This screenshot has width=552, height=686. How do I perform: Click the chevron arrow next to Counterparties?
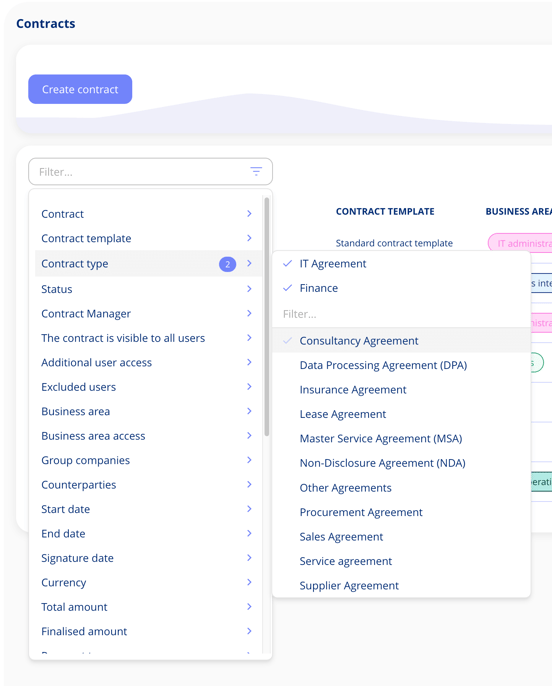[x=249, y=484]
